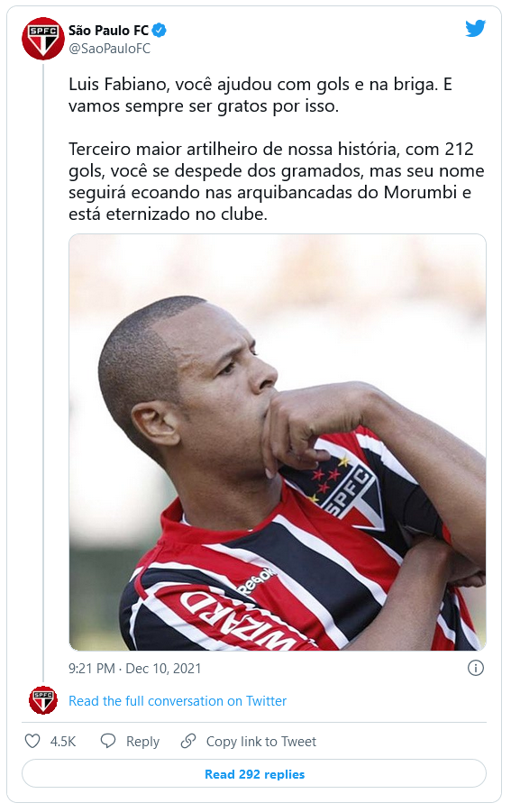The width and height of the screenshot is (511, 812).
Task: Click the 9:21 PM Dec 10, 2021 timestamp
Action: 134,668
